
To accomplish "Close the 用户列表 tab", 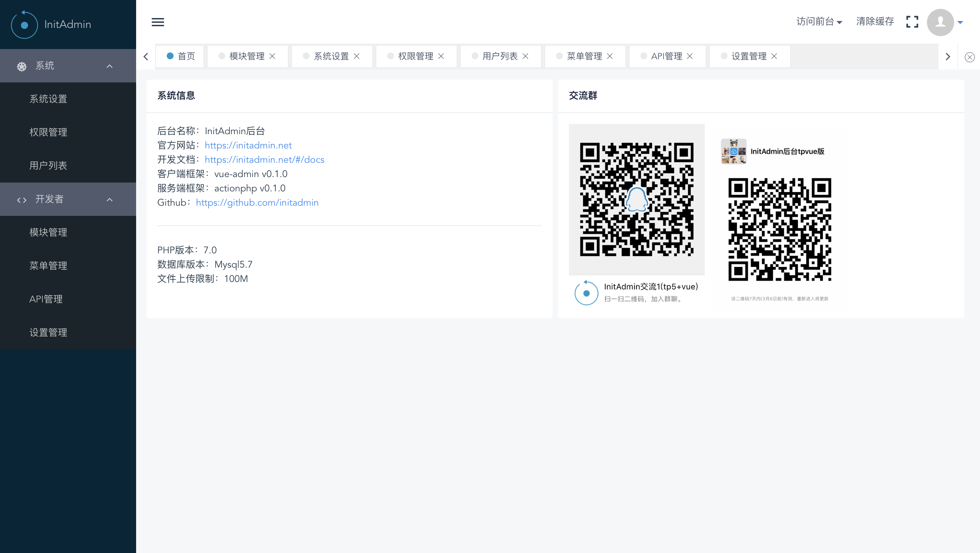I will [x=526, y=56].
